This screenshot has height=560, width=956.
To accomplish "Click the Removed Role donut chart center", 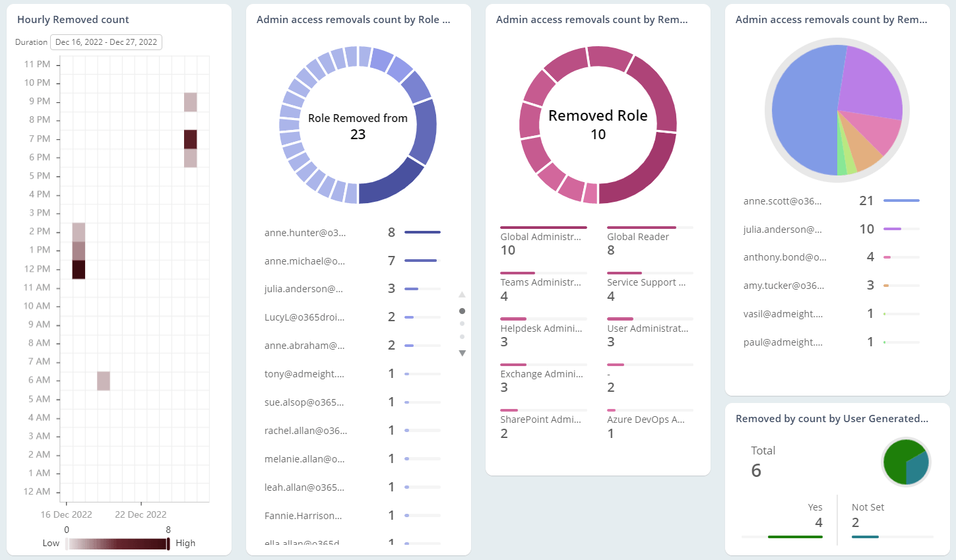I will pyautogui.click(x=597, y=124).
